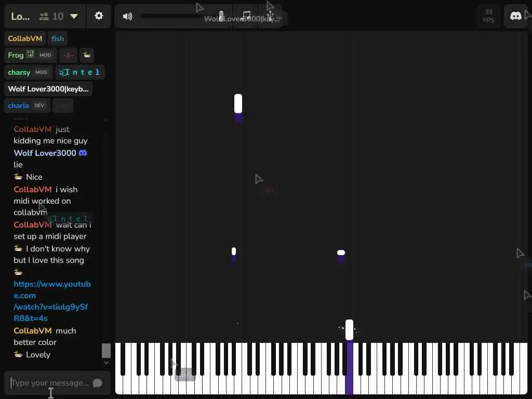Select the '-a-' user chip
The width and height of the screenshot is (532, 399).
pos(68,55)
